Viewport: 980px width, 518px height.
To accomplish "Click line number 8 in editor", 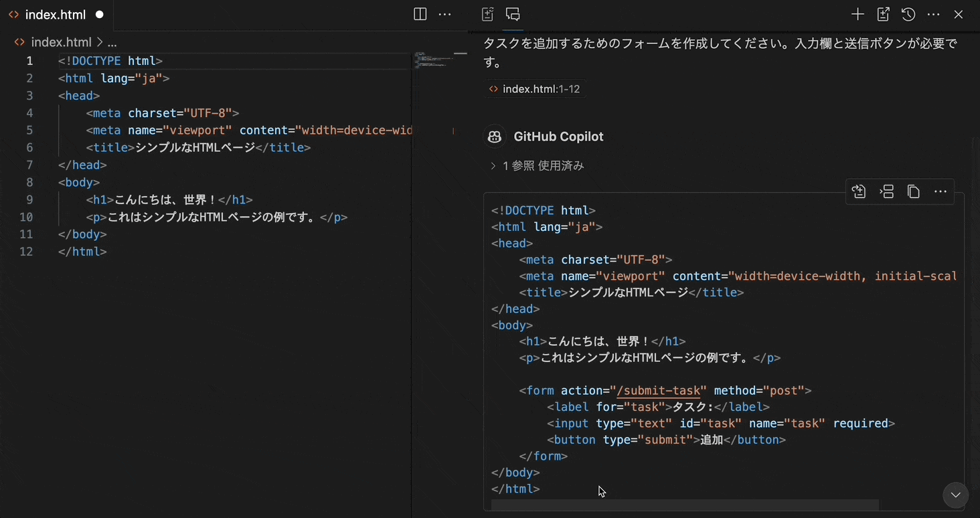I will point(29,183).
